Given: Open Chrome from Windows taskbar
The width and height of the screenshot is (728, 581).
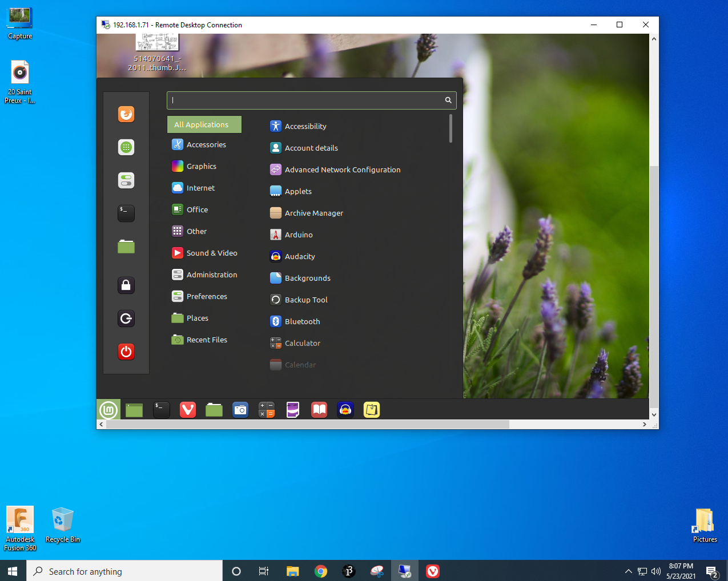Looking at the screenshot, I should click(x=321, y=571).
